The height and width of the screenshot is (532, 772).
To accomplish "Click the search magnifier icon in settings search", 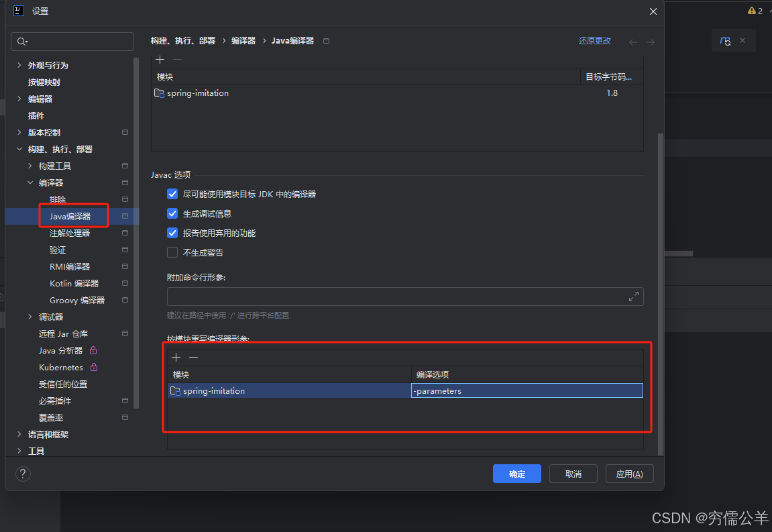I will click(22, 42).
